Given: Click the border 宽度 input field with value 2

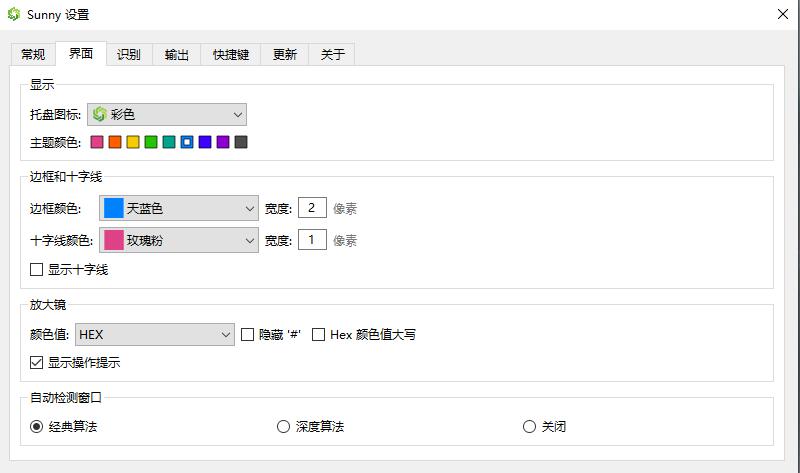Looking at the screenshot, I should coord(312,208).
